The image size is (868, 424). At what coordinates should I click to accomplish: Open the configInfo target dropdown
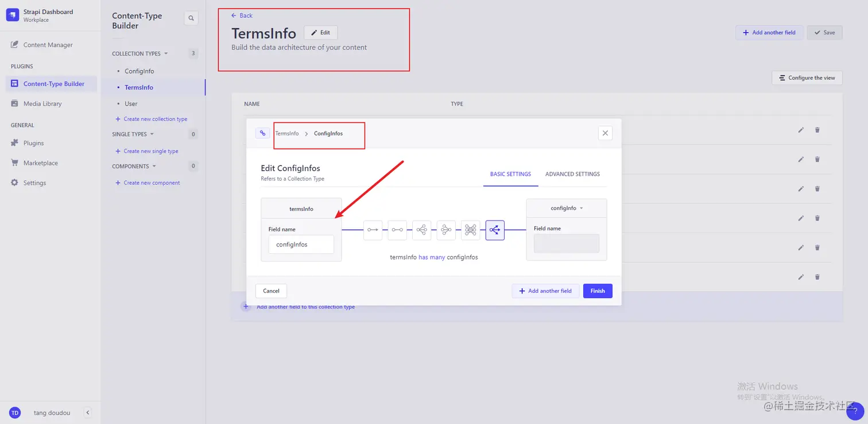pos(567,208)
